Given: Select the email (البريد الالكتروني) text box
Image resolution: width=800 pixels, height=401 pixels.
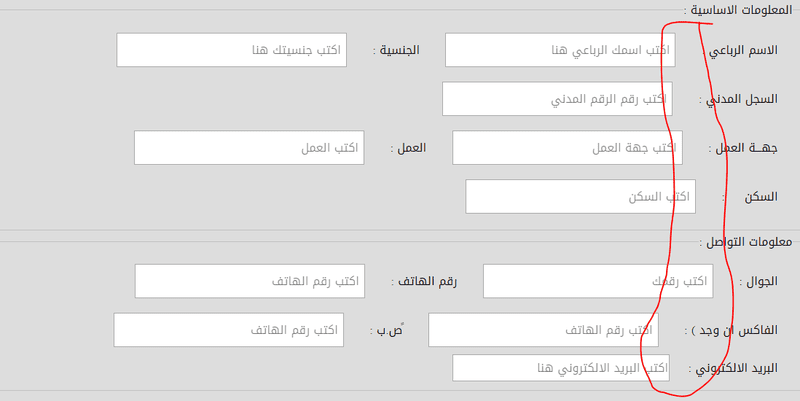Looking at the screenshot, I should [x=560, y=368].
